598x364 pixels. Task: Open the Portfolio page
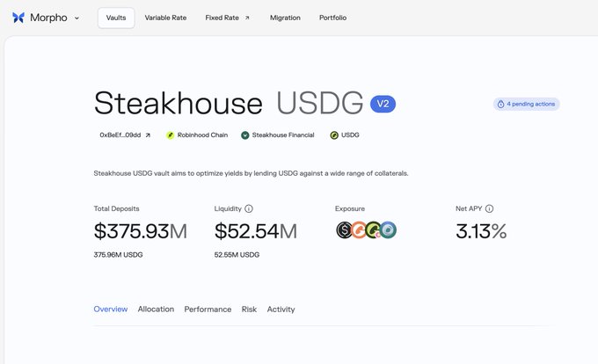(332, 18)
